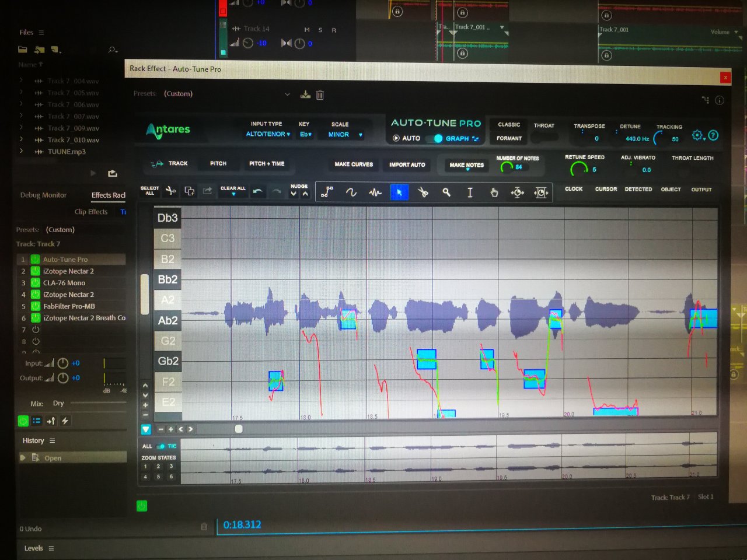Image resolution: width=747 pixels, height=560 pixels.
Task: Click the Mix Dry/Wet slider
Action: click(x=97, y=403)
